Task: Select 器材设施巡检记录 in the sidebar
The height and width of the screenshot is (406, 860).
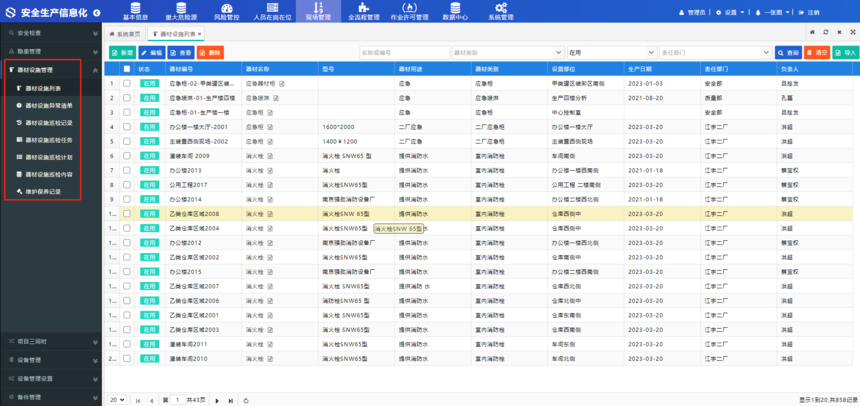Action: [x=48, y=122]
